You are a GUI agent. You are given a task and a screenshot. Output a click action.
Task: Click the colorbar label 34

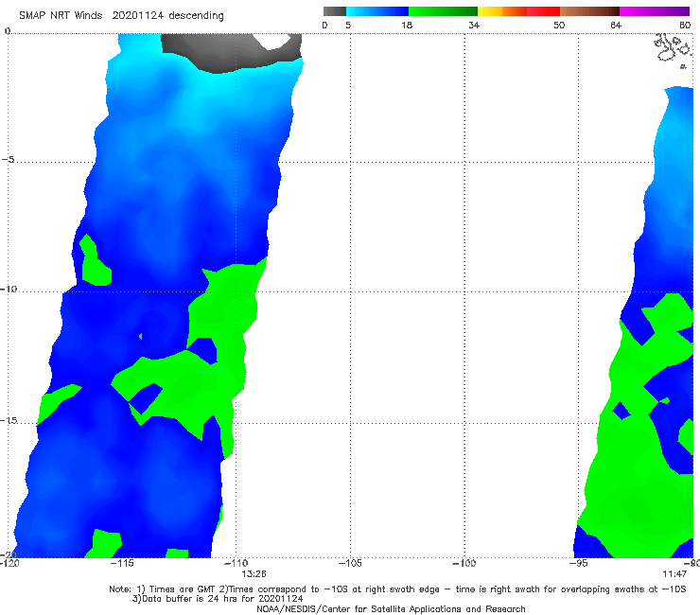pyautogui.click(x=474, y=25)
